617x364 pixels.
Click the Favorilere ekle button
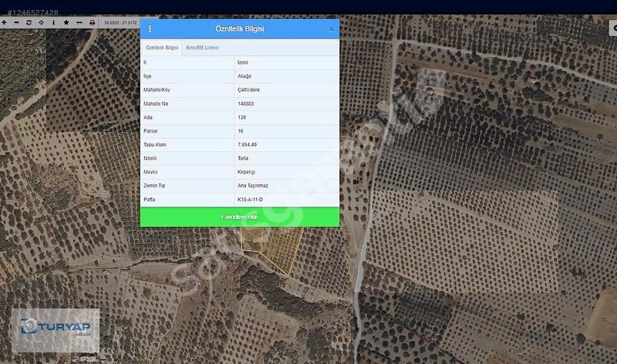(x=239, y=217)
